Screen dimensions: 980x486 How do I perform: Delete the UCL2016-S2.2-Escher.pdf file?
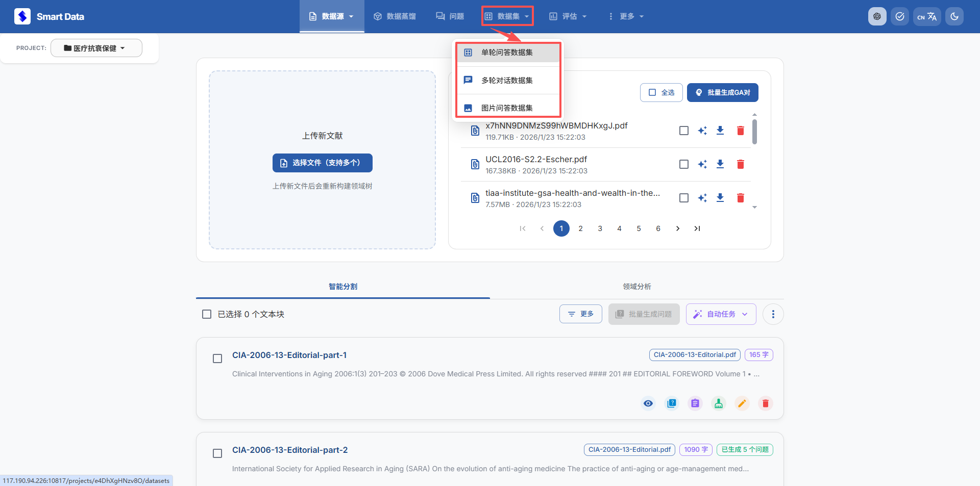coord(740,164)
